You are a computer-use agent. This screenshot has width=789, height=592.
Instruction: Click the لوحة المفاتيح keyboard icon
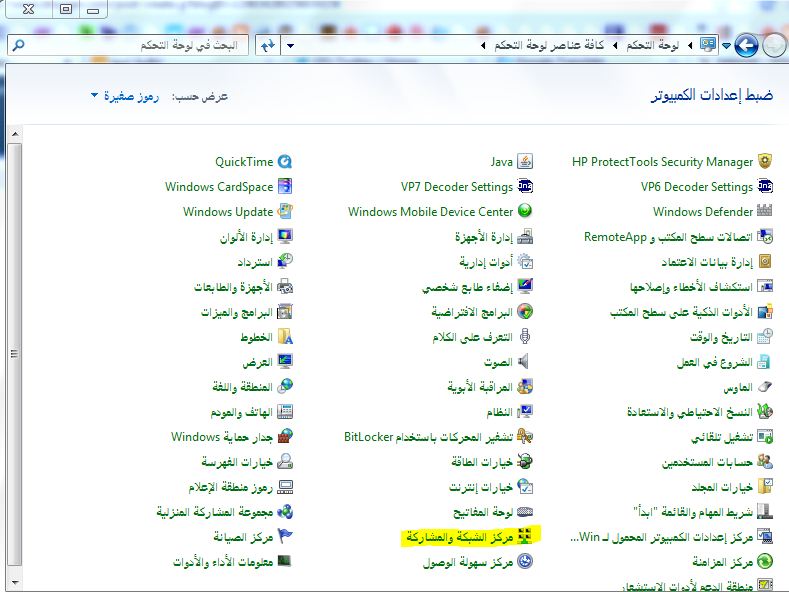click(x=525, y=512)
